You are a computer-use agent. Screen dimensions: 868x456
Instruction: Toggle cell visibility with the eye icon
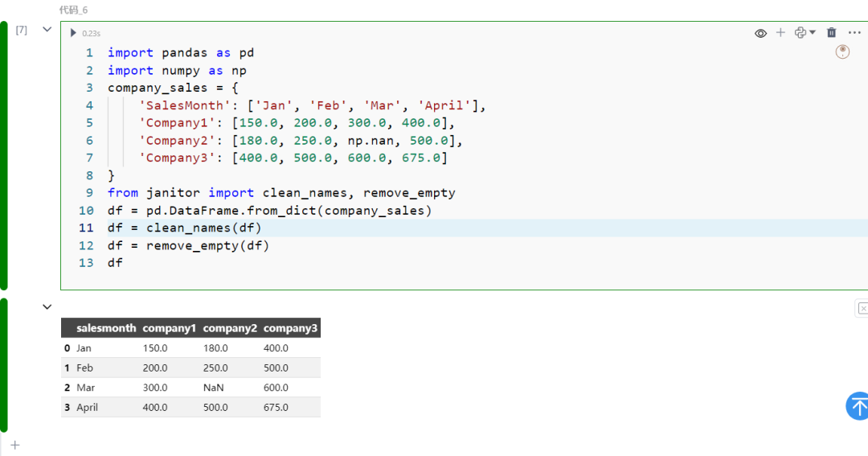(x=760, y=33)
